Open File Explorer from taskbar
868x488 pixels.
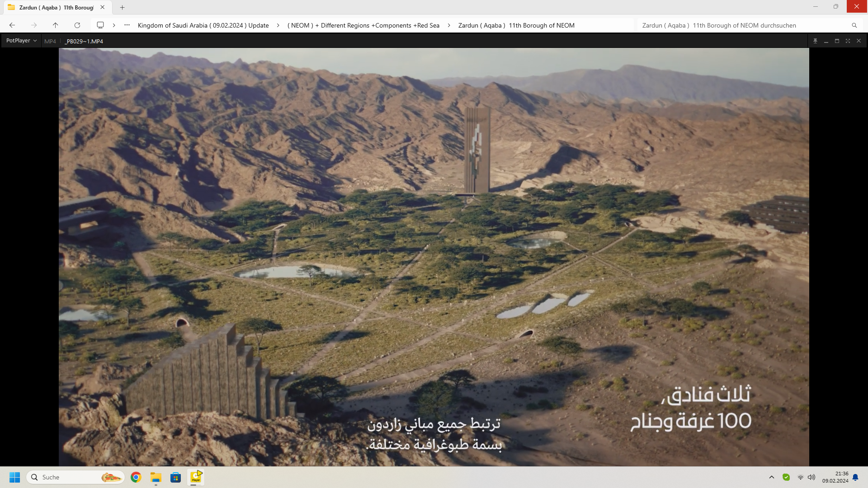coord(156,477)
